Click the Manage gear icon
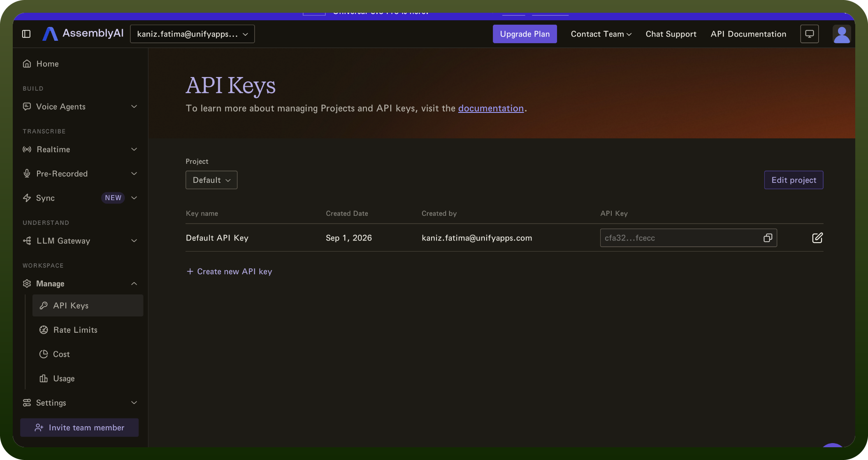 (x=27, y=284)
